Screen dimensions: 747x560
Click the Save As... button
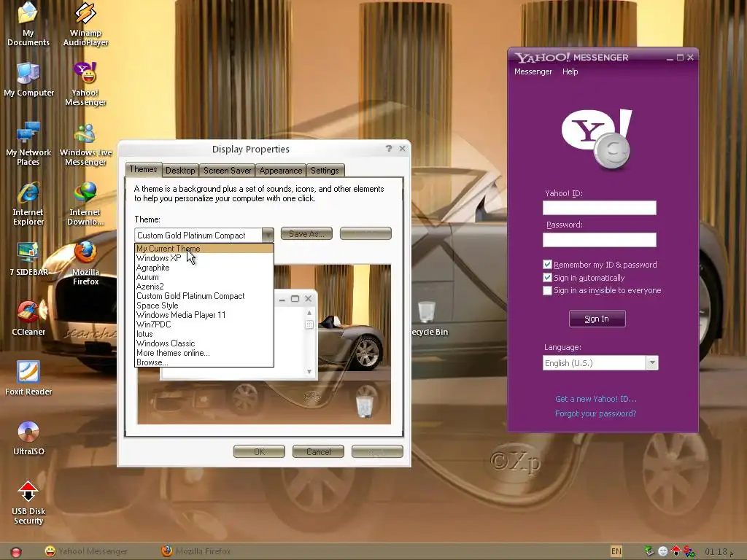(x=306, y=234)
